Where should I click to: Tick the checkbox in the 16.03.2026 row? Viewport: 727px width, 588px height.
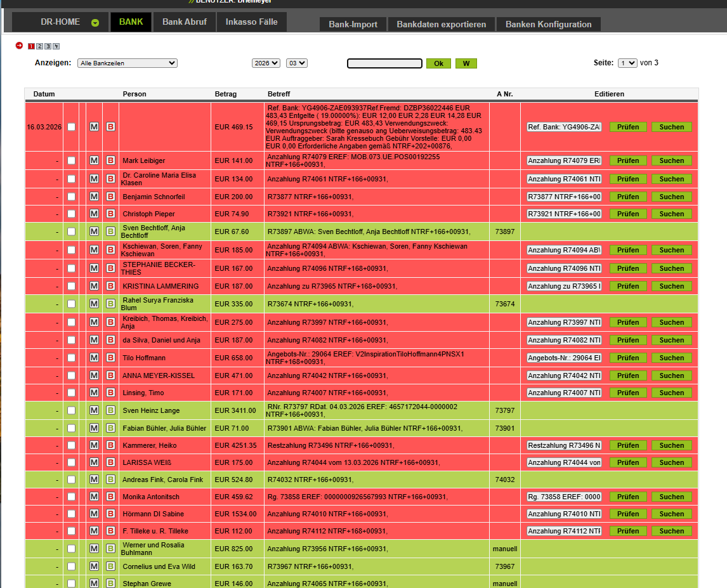pyautogui.click(x=71, y=127)
